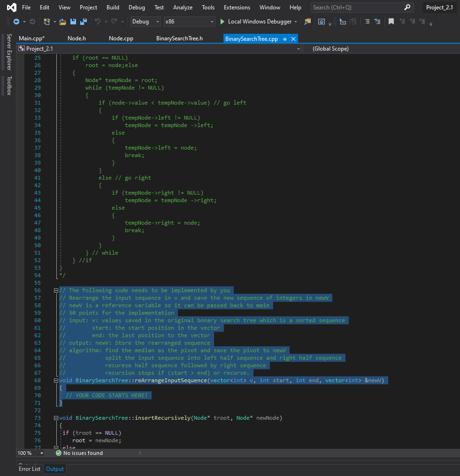
Task: Click the Search (Ctrl+Q) input box
Action: tap(357, 8)
